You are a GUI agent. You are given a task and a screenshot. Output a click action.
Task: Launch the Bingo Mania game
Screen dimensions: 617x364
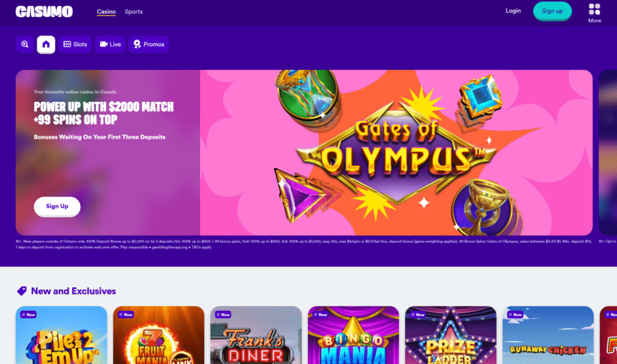(x=353, y=335)
